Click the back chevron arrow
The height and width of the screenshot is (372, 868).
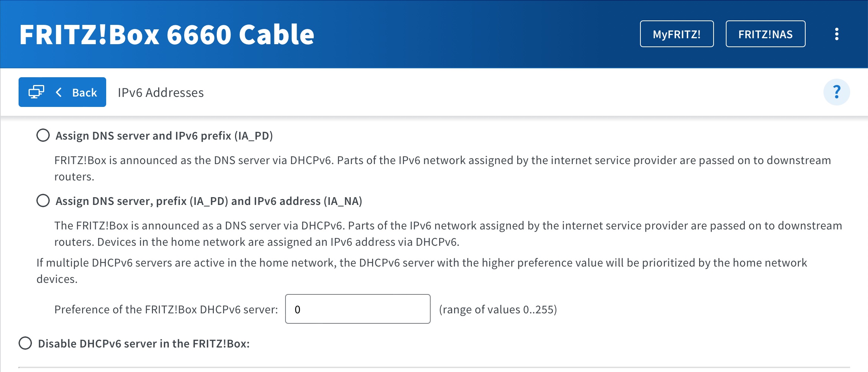59,92
